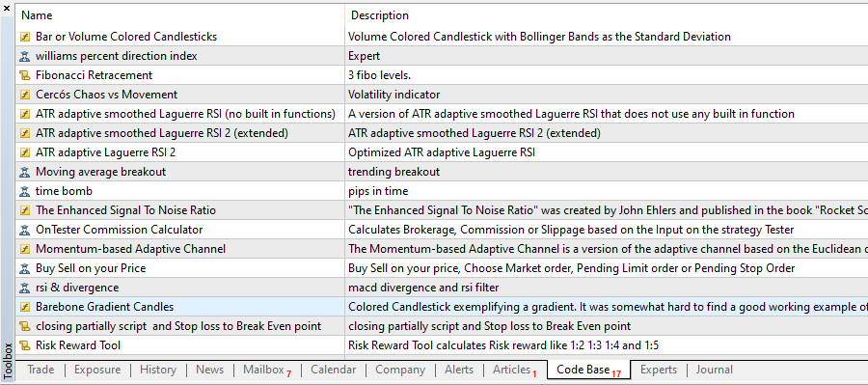This screenshot has height=385, width=868.
Task: Select the Barebone Gradient Candles row
Action: pyautogui.click(x=442, y=307)
